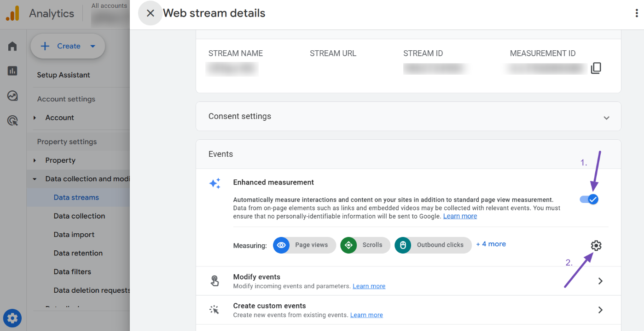Collapse Data collection and modification section
Image resolution: width=644 pixels, height=331 pixels.
35,179
